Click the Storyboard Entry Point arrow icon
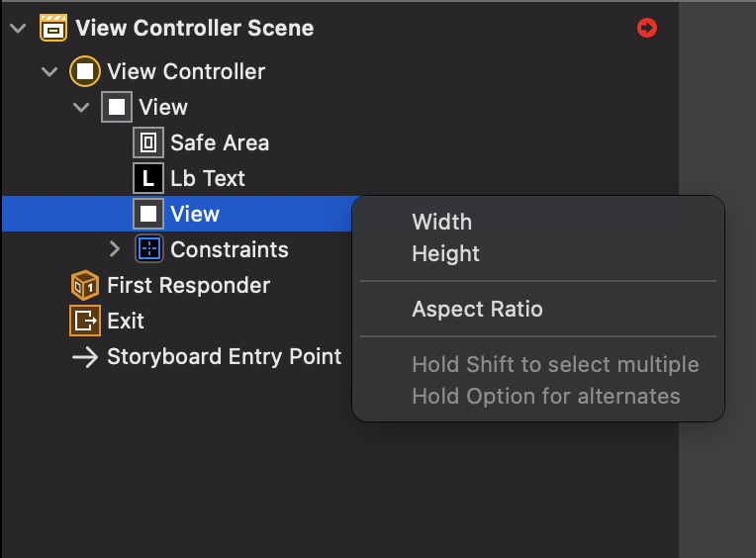756x558 pixels. click(x=85, y=356)
